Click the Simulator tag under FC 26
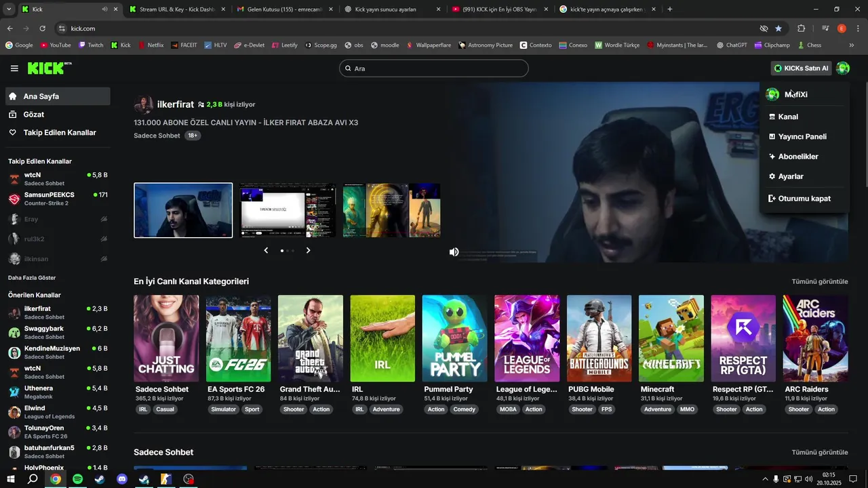The image size is (868, 488). click(224, 409)
